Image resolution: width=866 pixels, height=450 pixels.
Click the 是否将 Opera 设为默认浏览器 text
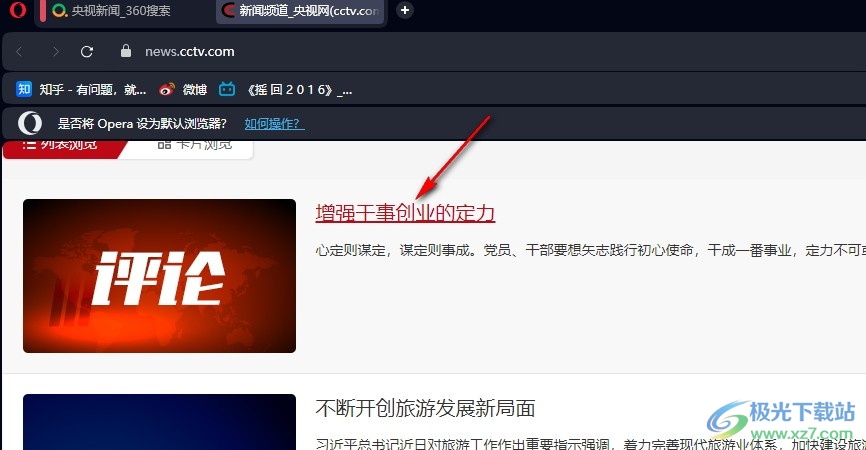click(x=142, y=124)
